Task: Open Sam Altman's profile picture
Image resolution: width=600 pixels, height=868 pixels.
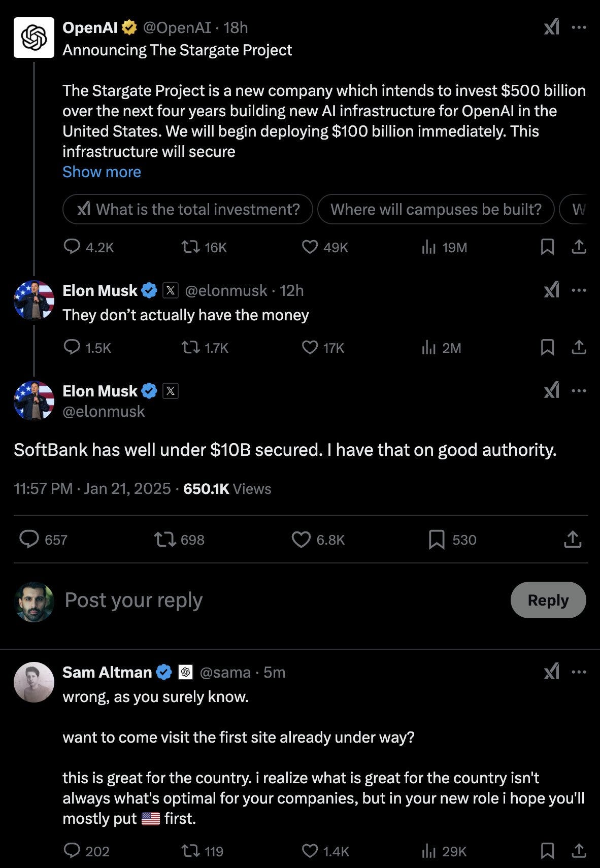Action: tap(34, 682)
